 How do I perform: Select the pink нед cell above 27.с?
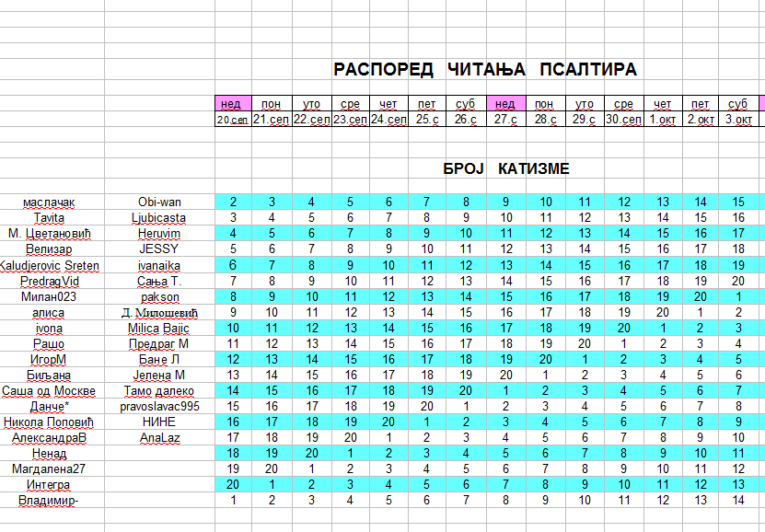point(506,103)
